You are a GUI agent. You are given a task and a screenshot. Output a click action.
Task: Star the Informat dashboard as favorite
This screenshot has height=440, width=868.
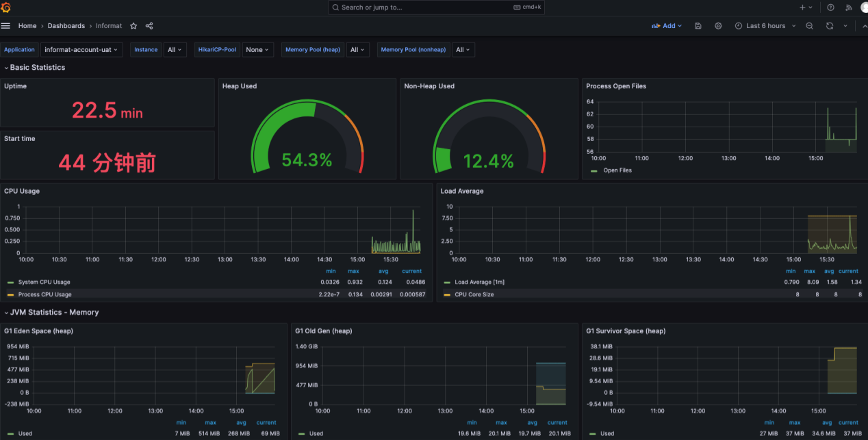pos(133,26)
